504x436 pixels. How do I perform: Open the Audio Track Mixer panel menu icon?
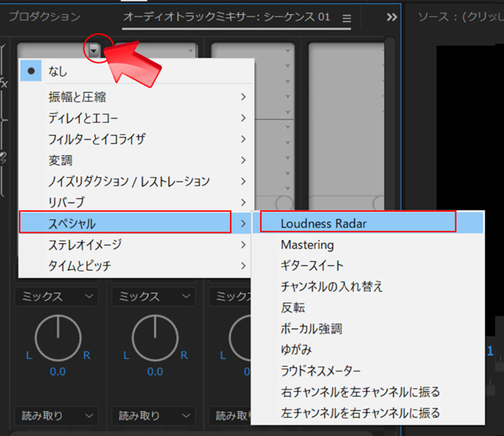pos(346,18)
